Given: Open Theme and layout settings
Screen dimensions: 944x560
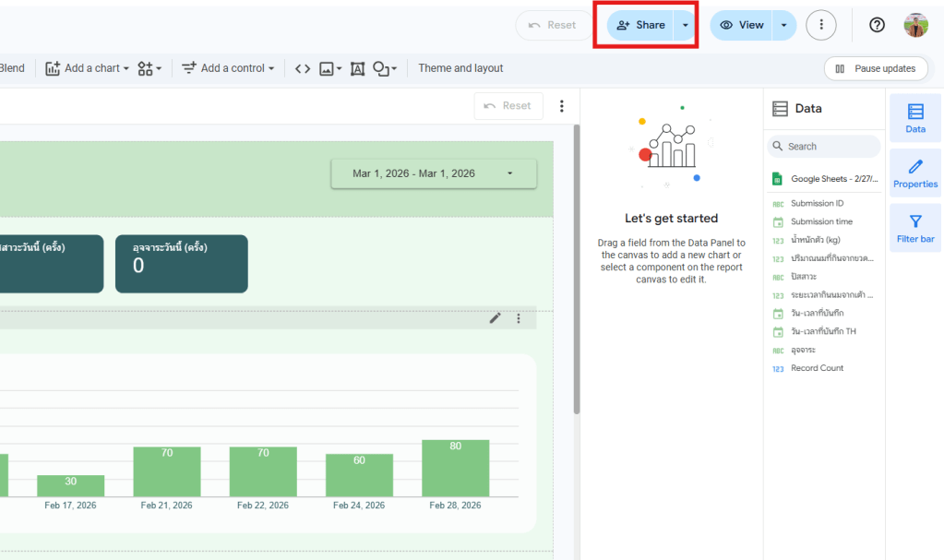Looking at the screenshot, I should click(x=460, y=68).
